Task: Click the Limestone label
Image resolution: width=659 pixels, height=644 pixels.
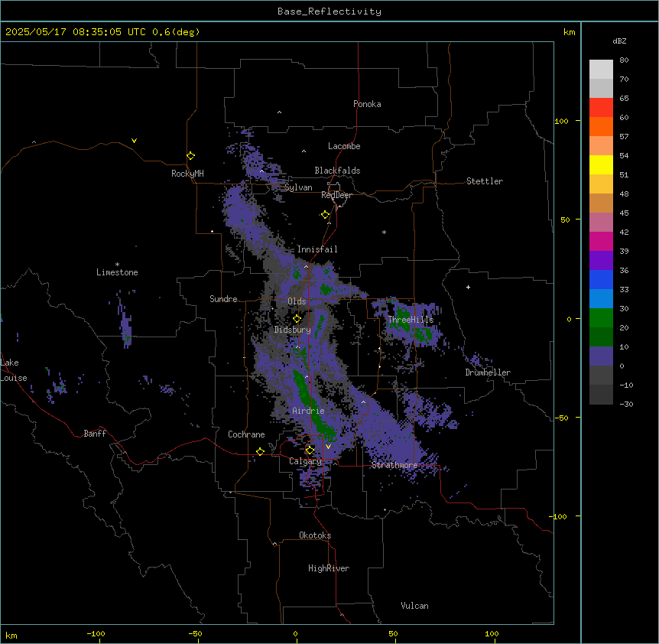Action: coord(117,272)
